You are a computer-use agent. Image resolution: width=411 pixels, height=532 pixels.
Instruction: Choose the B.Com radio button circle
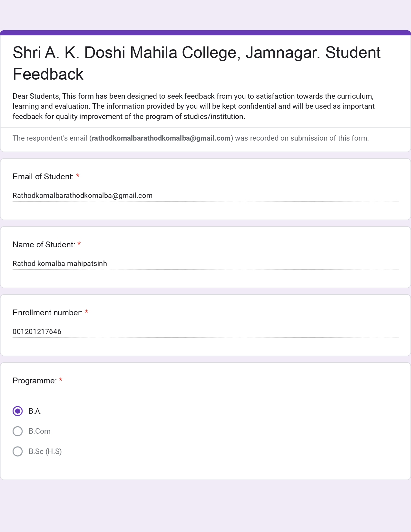(x=18, y=431)
